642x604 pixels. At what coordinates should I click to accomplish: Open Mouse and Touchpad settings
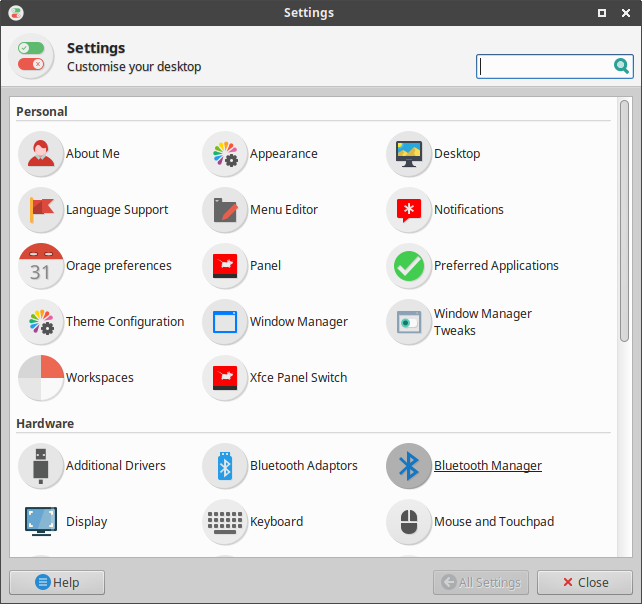[409, 522]
